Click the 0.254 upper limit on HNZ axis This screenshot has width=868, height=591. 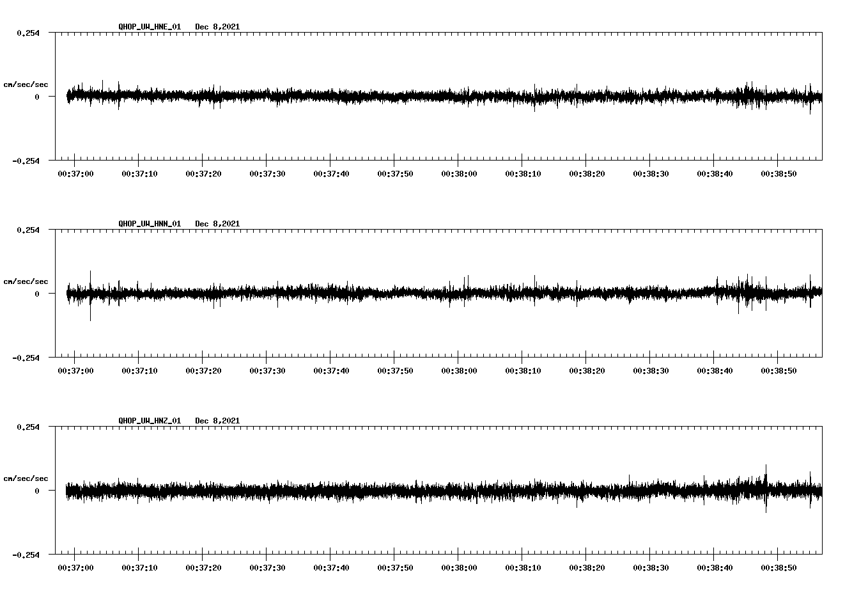[x=28, y=427]
